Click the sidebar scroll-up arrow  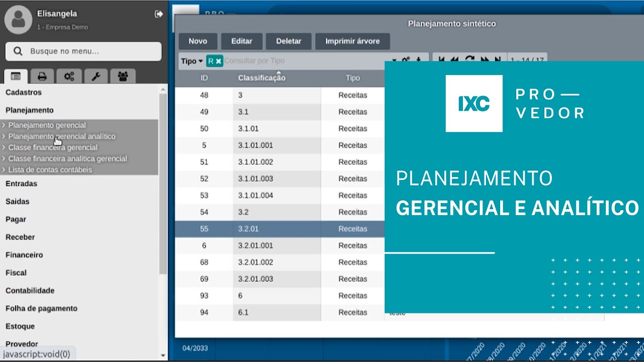tap(163, 89)
